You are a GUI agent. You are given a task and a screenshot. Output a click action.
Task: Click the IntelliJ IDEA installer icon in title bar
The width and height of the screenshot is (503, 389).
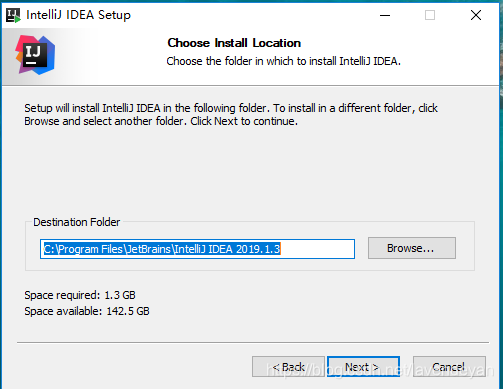point(13,15)
